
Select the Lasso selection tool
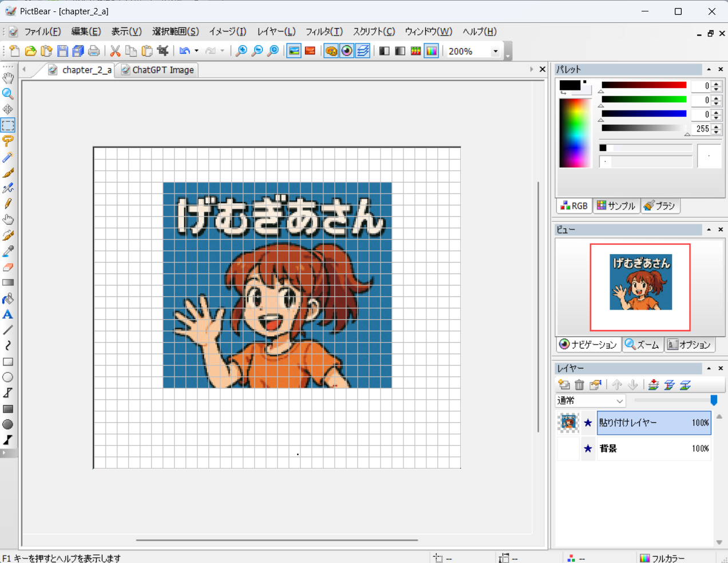8,141
